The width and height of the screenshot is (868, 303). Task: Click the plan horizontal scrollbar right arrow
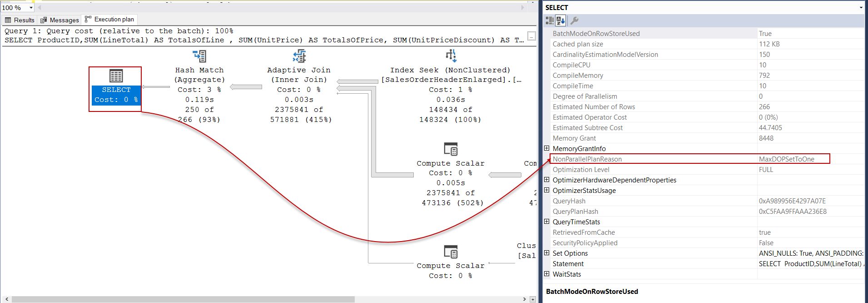pos(525,299)
